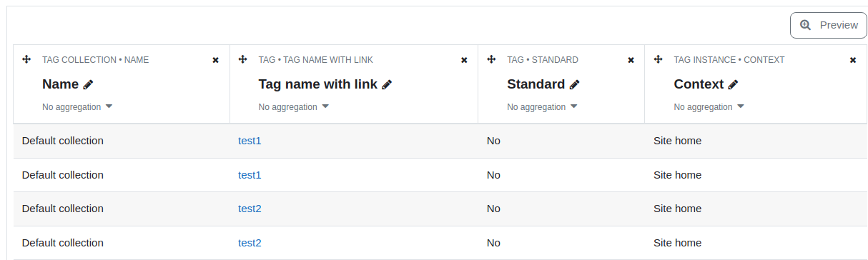Edit the Tag name with link column title

pos(387,84)
